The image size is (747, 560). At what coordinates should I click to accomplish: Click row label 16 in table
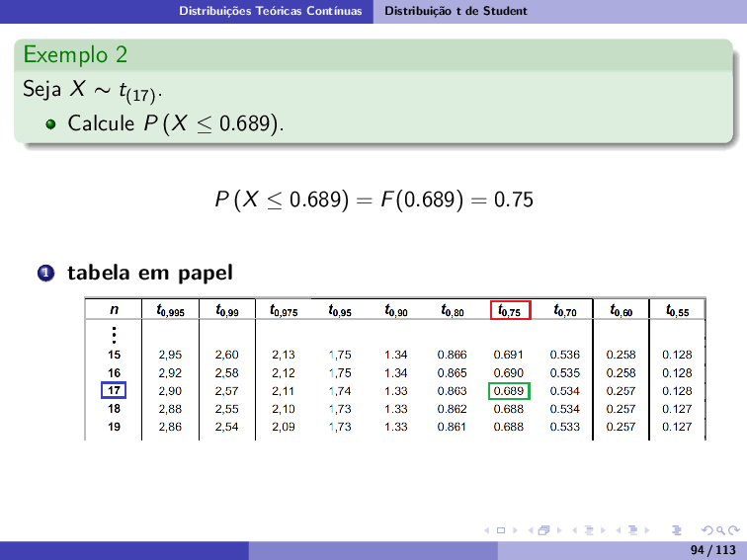tap(114, 373)
